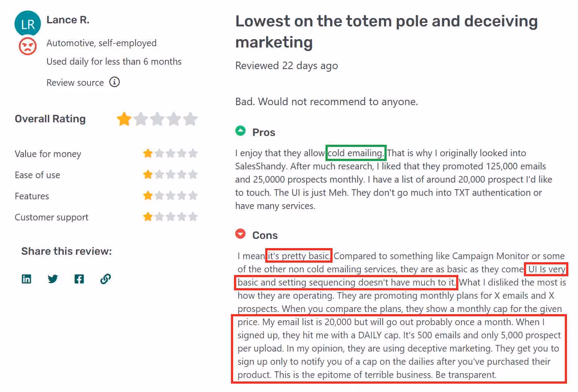This screenshot has width=578, height=392.
Task: Click the red Cons arrow icon
Action: coord(240,234)
